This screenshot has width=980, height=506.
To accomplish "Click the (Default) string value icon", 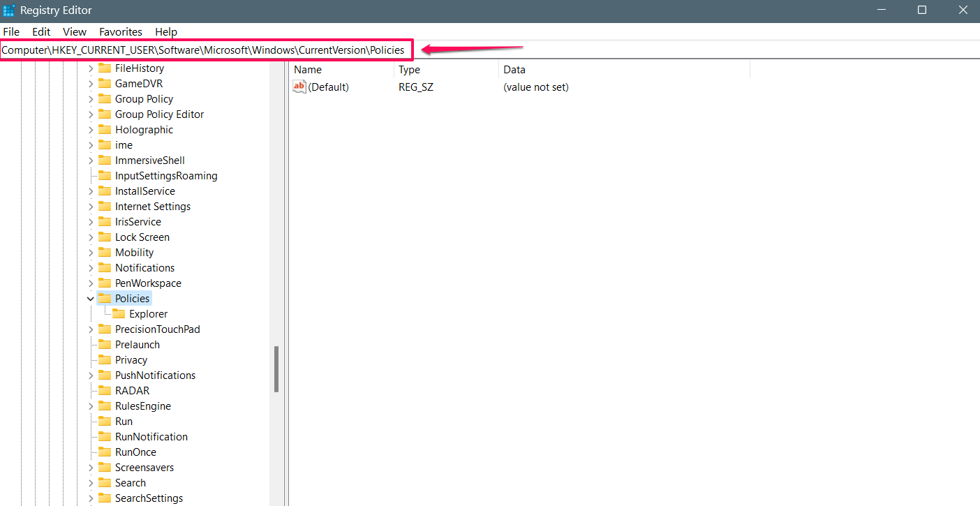I will [x=299, y=87].
